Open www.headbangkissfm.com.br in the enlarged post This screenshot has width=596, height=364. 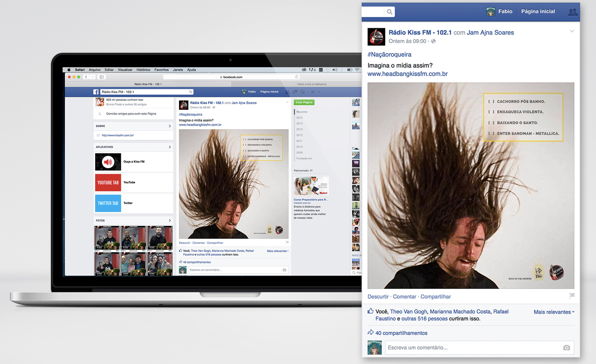point(407,74)
